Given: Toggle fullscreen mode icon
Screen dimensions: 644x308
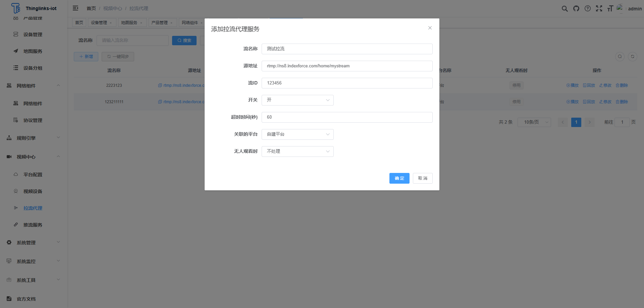Looking at the screenshot, I should coord(599,9).
